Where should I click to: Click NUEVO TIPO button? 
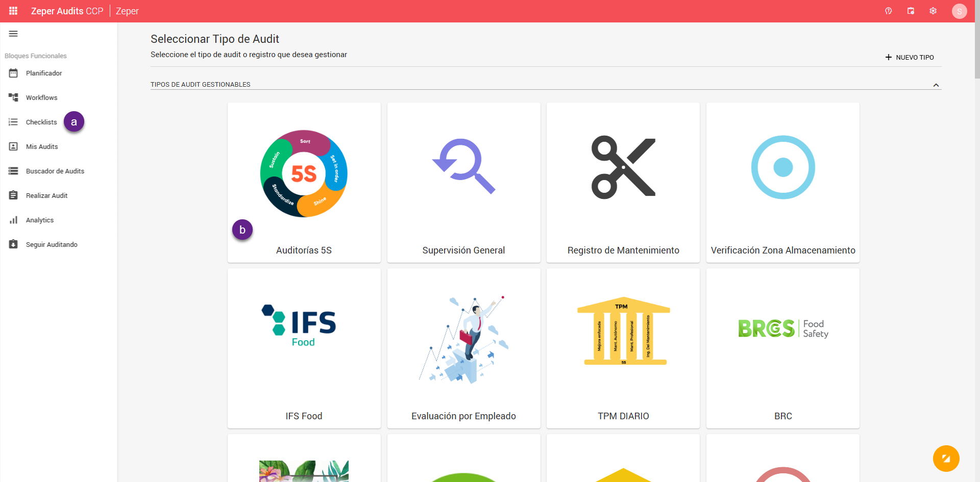click(x=910, y=57)
